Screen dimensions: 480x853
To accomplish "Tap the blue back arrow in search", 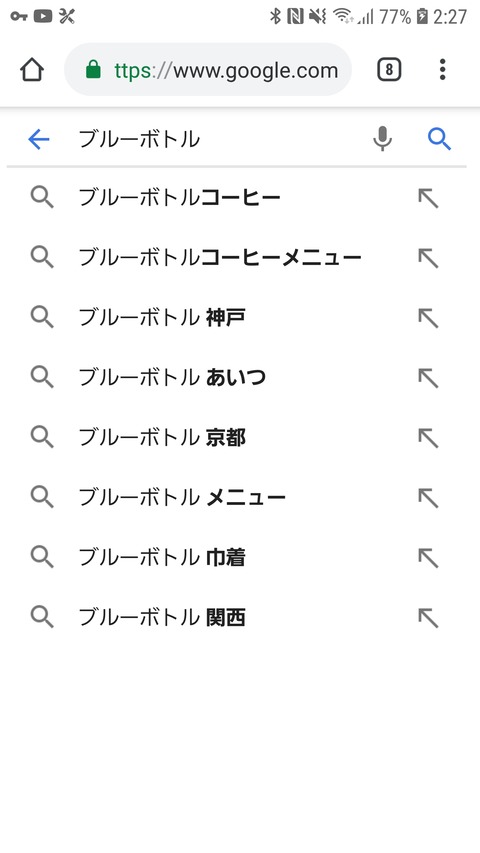I will [x=39, y=140].
